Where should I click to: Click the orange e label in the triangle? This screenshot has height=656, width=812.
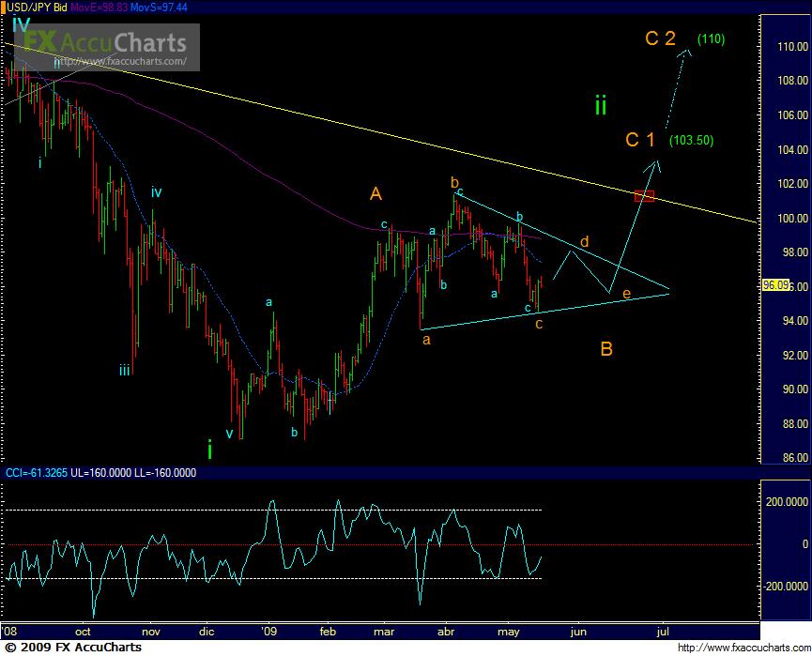[x=627, y=294]
